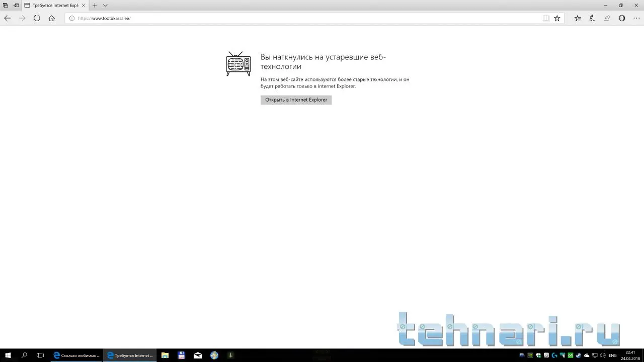The width and height of the screenshot is (644, 362).
Task: Open taskbar search
Action: pos(24,355)
